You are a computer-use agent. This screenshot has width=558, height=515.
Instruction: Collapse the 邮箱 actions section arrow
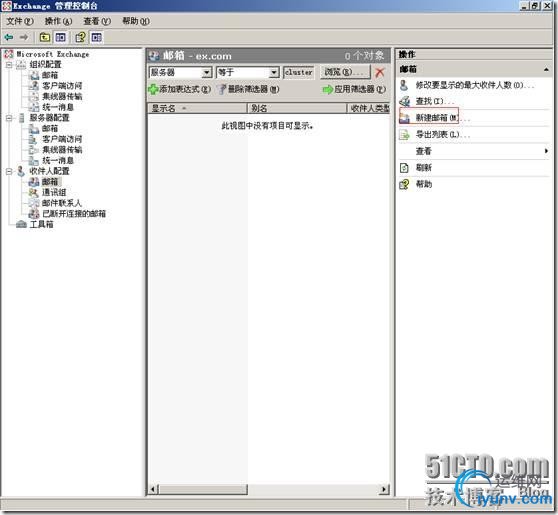pos(546,69)
